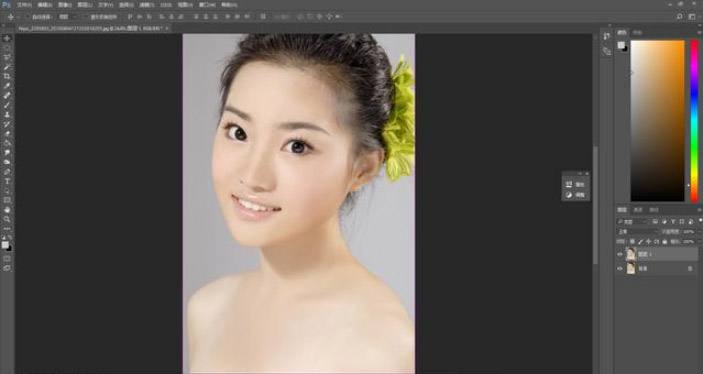Toggle pixel layer filter icon

click(x=655, y=222)
